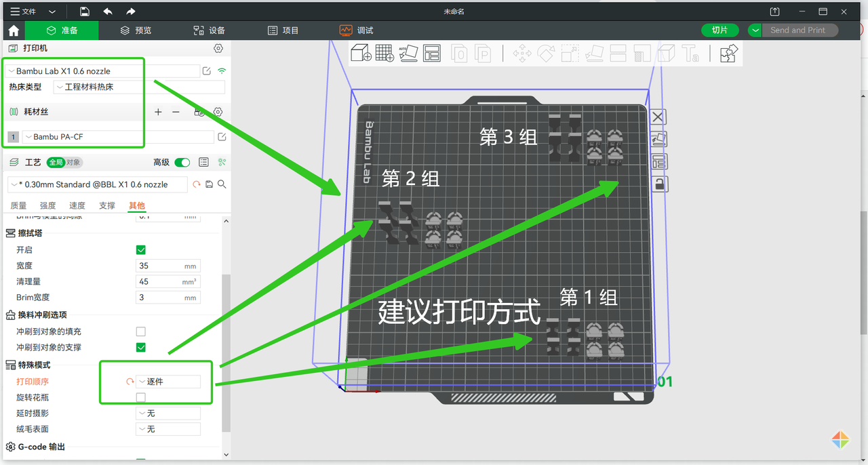Reset print sequence with orange arrow
The image size is (868, 465).
(x=130, y=382)
